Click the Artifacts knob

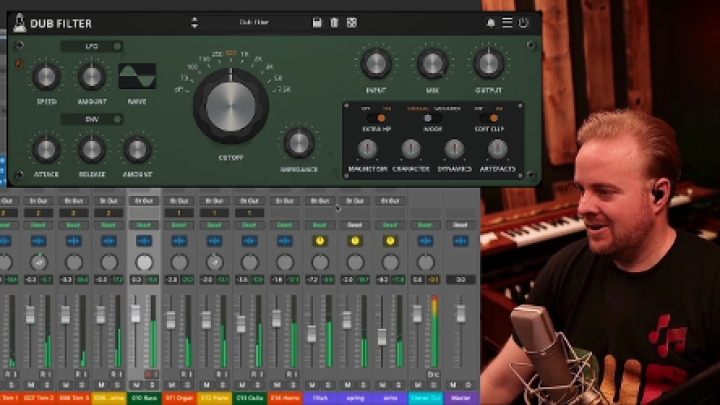[497, 149]
